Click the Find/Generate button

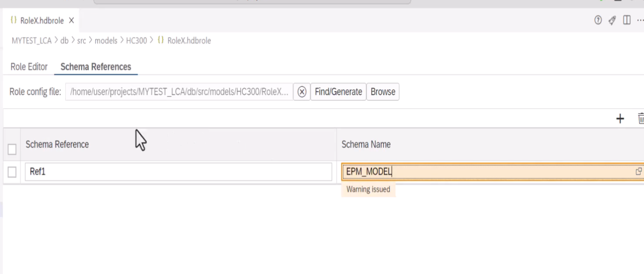pos(338,92)
